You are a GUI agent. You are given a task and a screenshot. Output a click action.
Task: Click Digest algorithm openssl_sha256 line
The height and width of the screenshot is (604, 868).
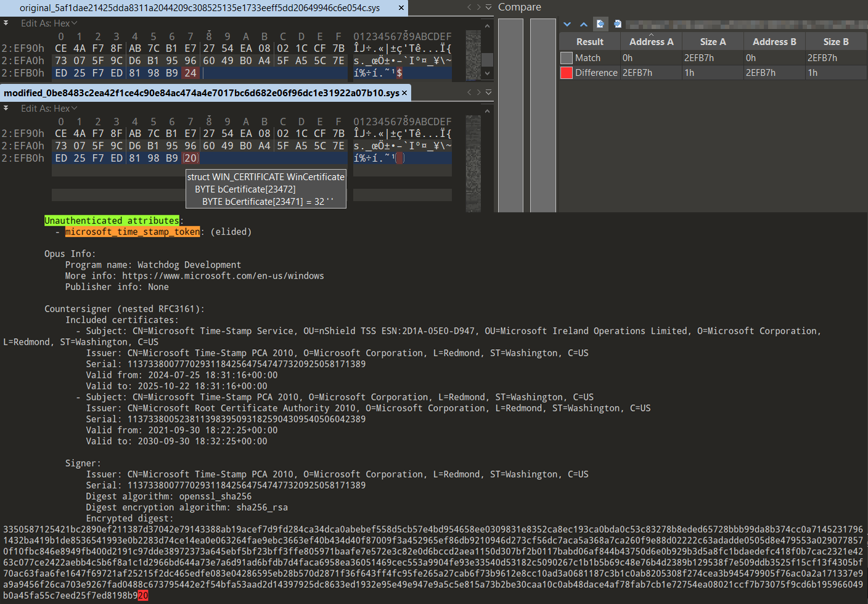pos(169,496)
